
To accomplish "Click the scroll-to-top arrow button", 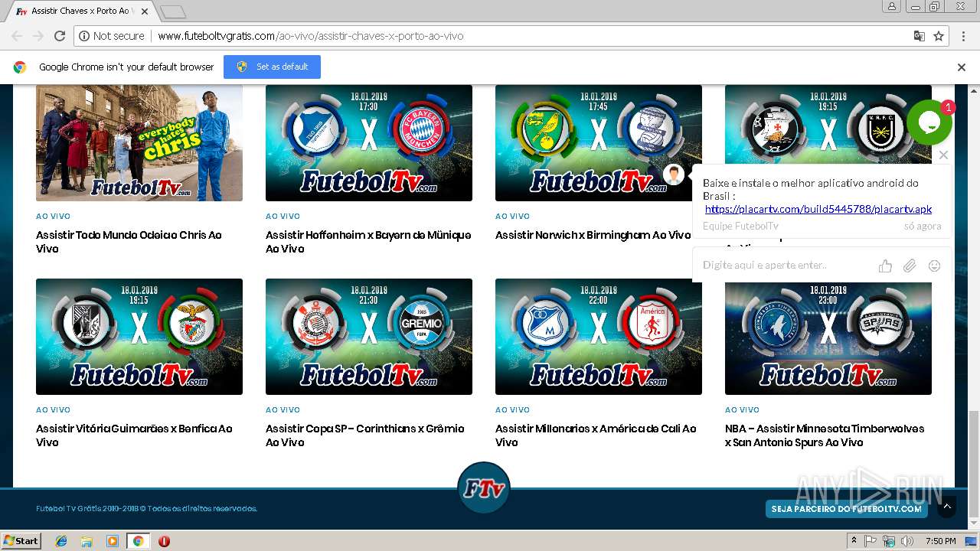I will (x=947, y=507).
